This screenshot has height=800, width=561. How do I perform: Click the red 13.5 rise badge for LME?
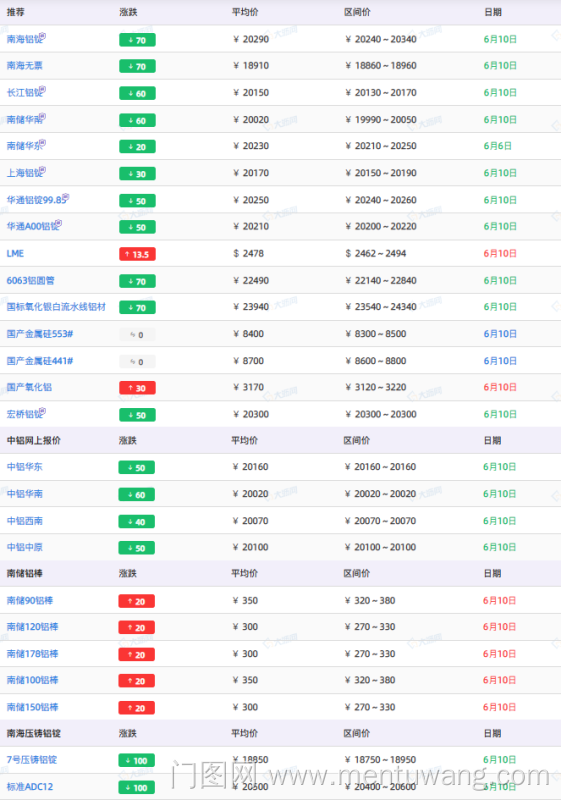(137, 254)
